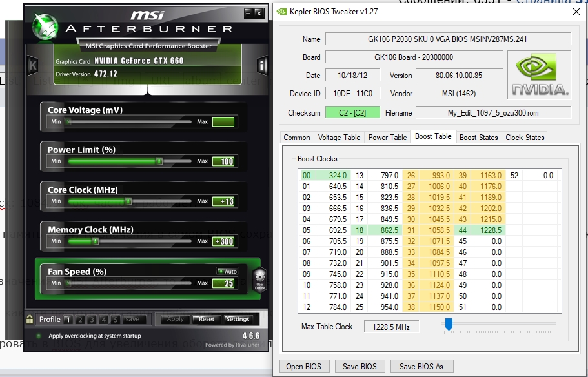Select Afterburner profile 2
Image resolution: width=588 pixels, height=377 pixels.
coord(80,320)
